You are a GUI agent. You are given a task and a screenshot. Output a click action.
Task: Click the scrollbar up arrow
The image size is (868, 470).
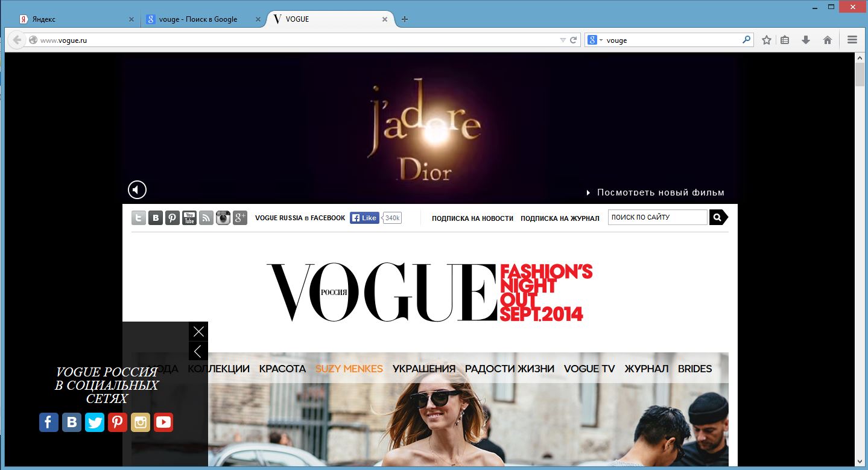(x=860, y=57)
